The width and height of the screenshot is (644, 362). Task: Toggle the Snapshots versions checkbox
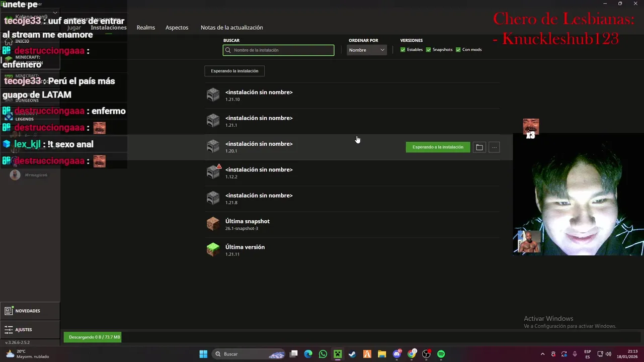429,50
